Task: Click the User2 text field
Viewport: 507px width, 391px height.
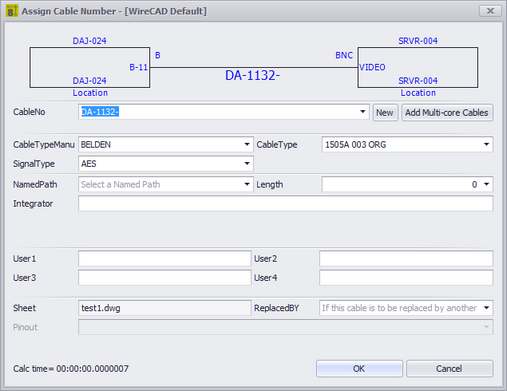Action: (x=406, y=259)
